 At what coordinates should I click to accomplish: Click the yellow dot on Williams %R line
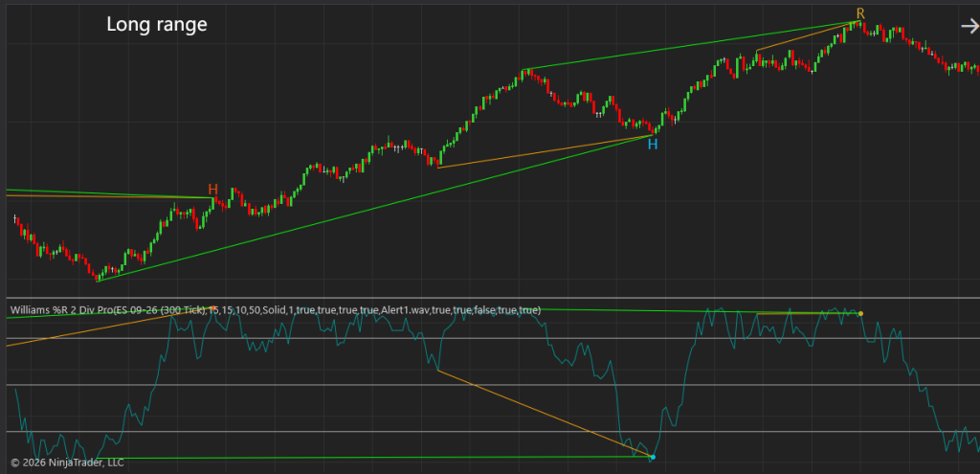pyautogui.click(x=860, y=313)
